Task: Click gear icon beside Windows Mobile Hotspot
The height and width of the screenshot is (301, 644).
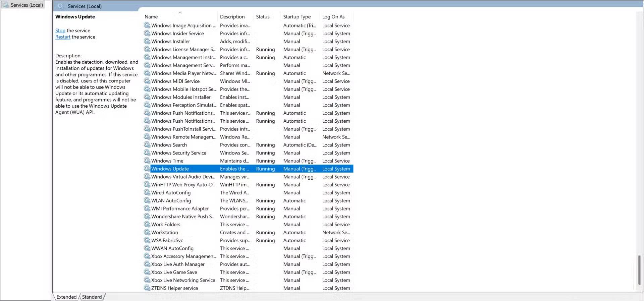Action: tap(147, 89)
